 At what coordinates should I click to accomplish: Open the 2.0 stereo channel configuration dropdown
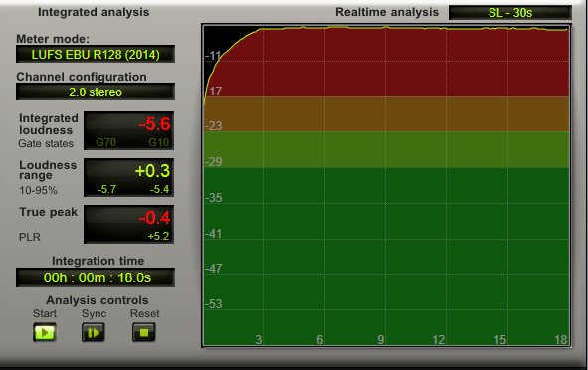pos(96,92)
